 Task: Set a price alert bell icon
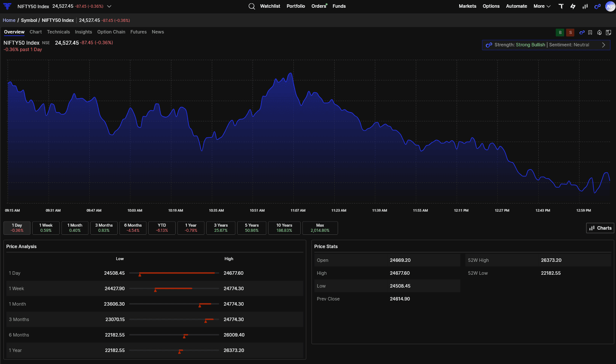[x=599, y=33]
